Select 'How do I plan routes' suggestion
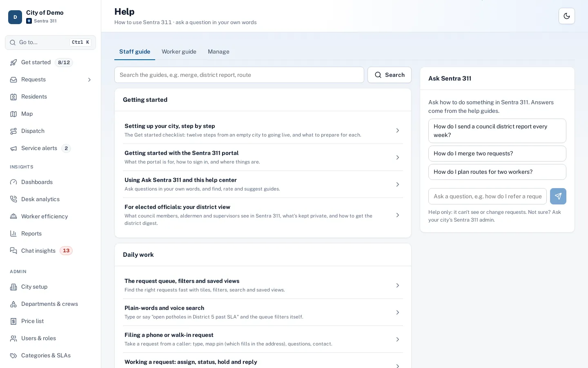This screenshot has width=588, height=368. 497,172
